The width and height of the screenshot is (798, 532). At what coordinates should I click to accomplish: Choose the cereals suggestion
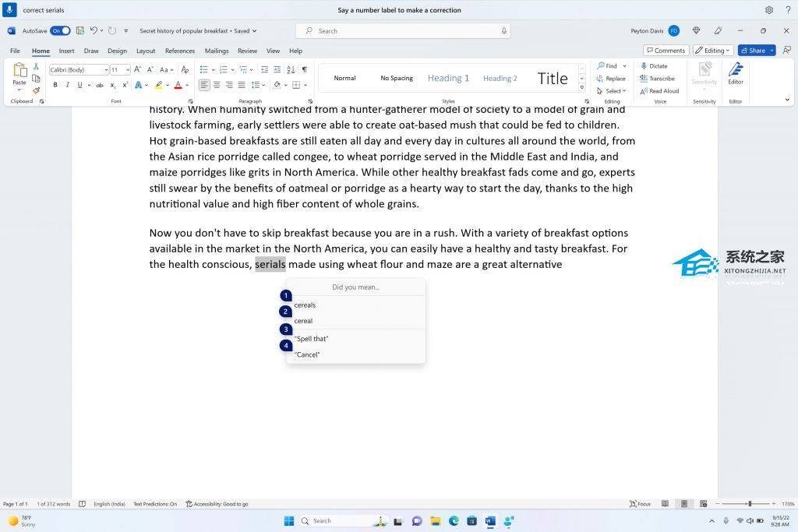tap(305, 305)
